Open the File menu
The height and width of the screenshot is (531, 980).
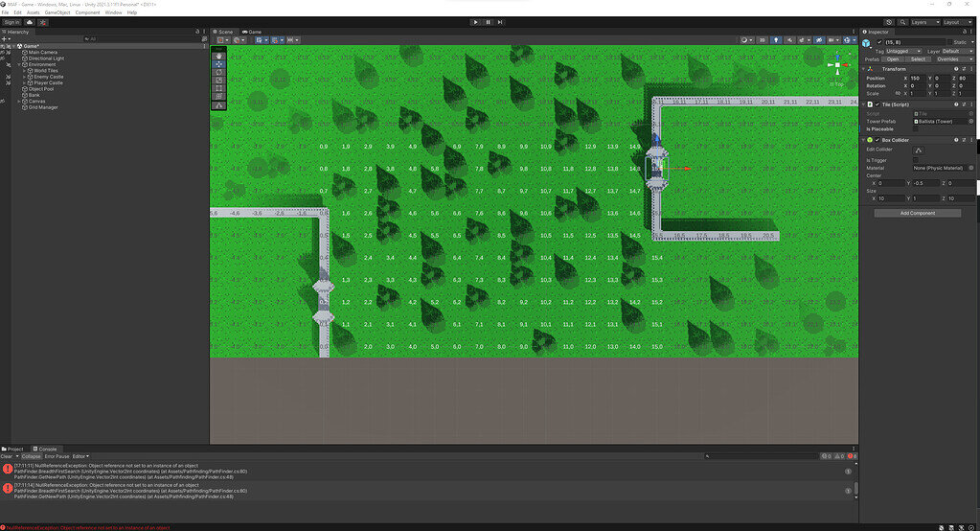click(5, 12)
